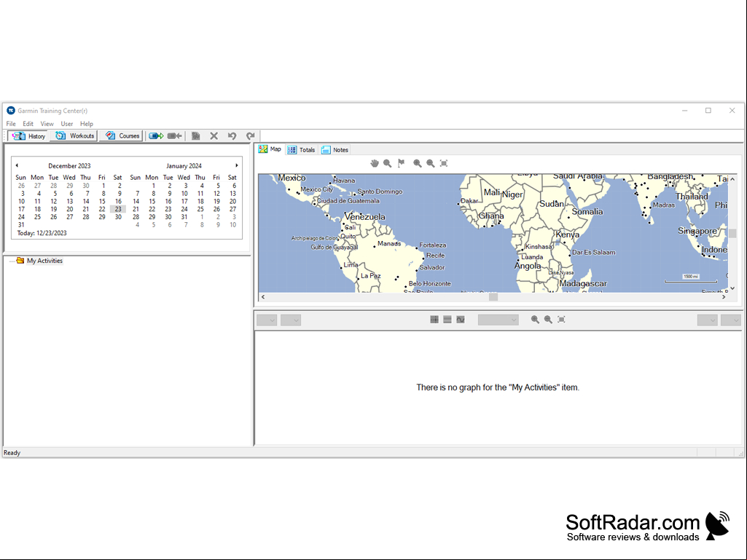Click the Delete X toolbar icon

pos(214,135)
